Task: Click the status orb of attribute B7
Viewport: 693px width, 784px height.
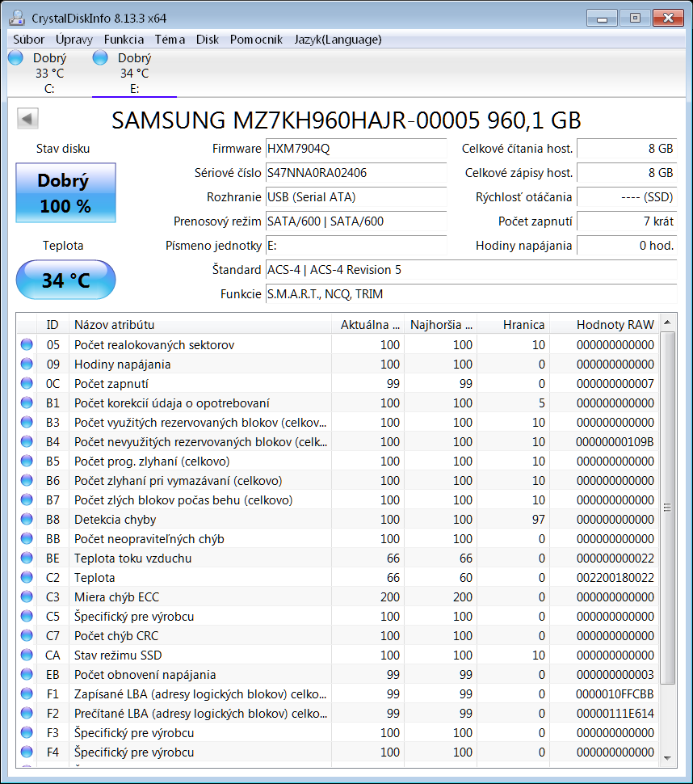Action: (27, 499)
